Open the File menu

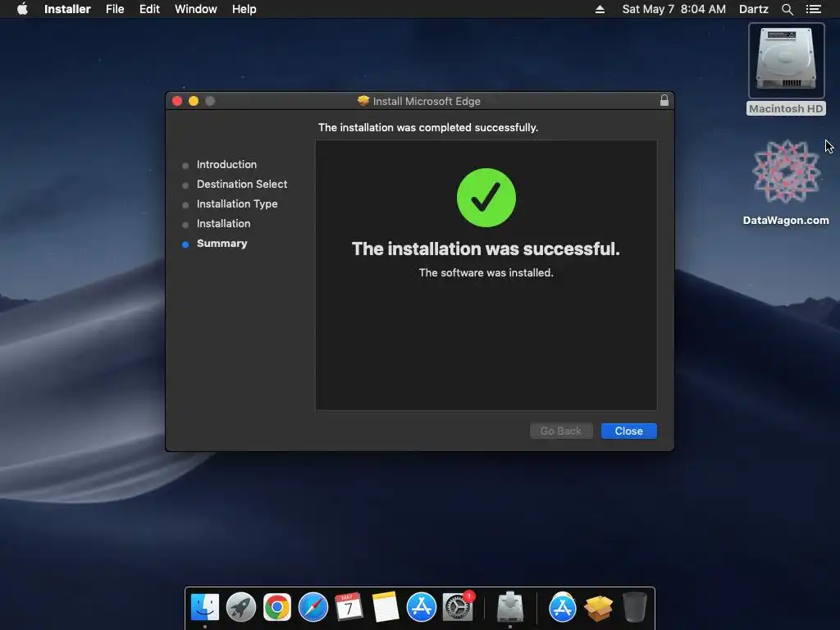click(x=115, y=9)
